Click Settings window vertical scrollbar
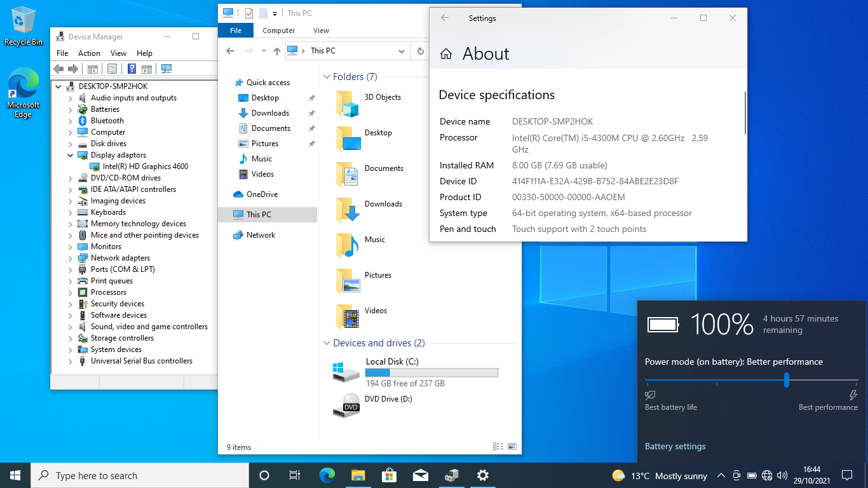 click(x=745, y=112)
